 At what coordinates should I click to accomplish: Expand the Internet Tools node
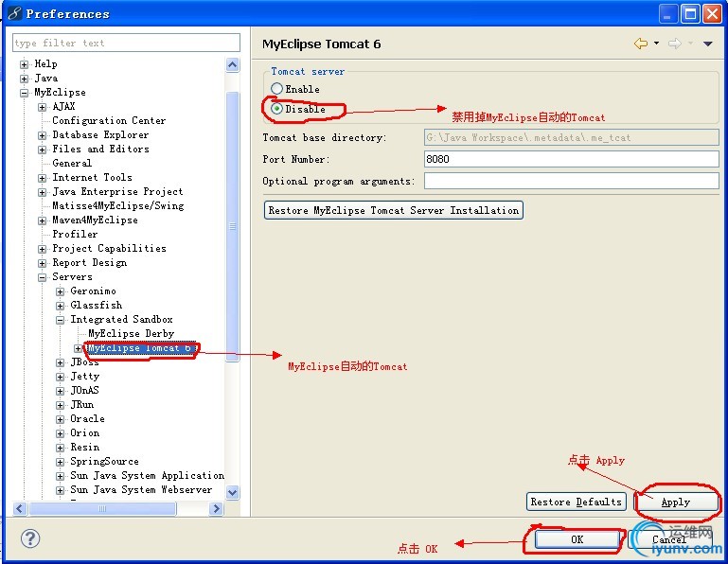click(43, 178)
